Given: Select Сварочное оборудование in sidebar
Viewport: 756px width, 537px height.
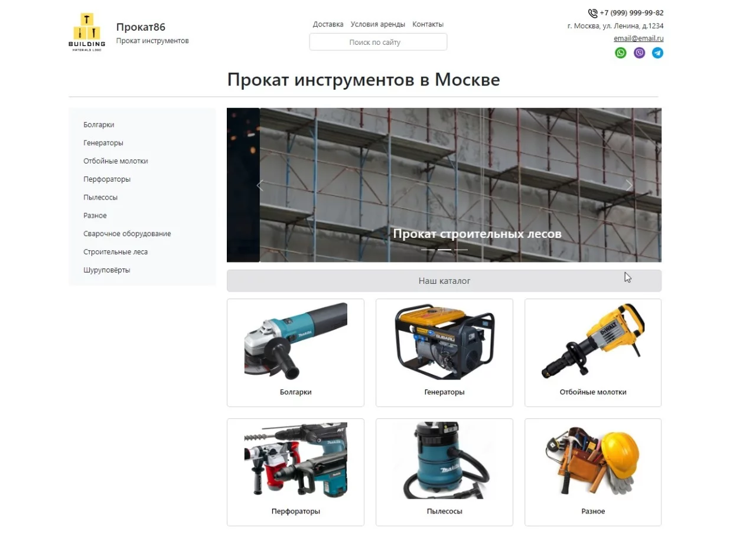Looking at the screenshot, I should [x=127, y=234].
